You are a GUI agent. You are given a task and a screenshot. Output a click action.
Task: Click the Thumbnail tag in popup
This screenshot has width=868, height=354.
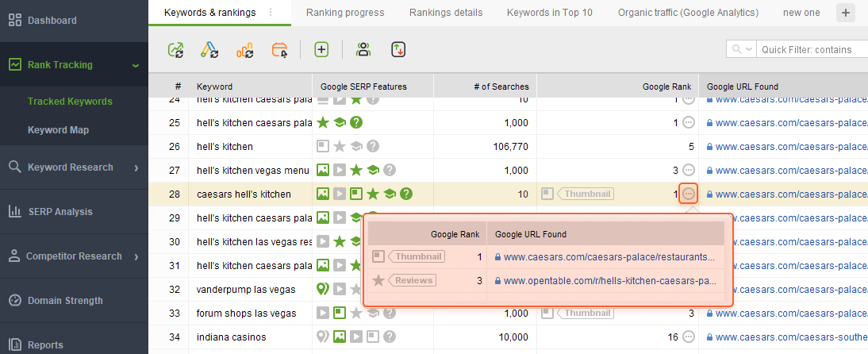[417, 256]
